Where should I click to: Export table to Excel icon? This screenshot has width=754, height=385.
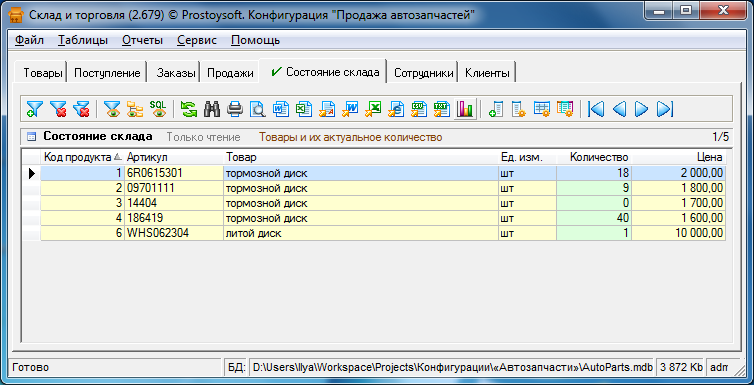point(373,109)
